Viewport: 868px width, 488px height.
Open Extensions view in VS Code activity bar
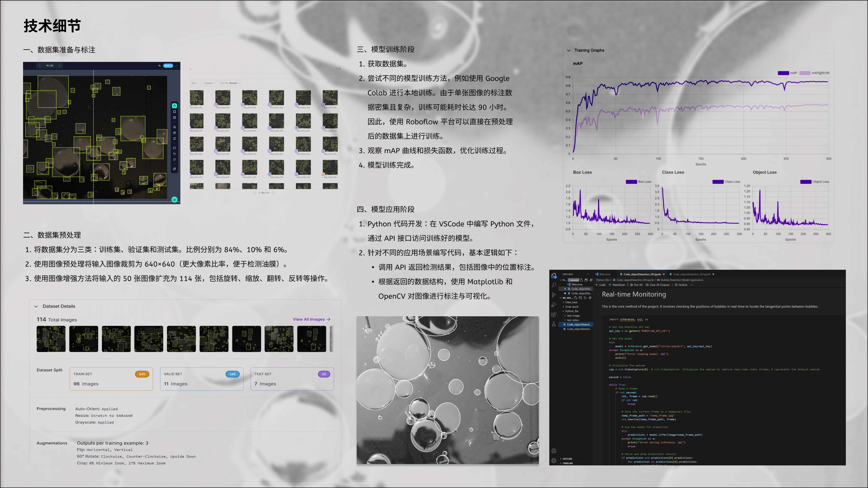point(554,314)
